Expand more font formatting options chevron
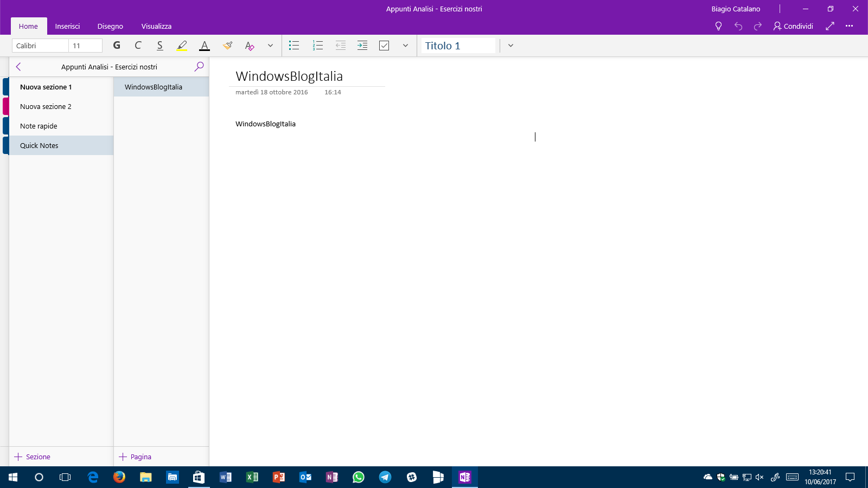This screenshot has height=488, width=868. pyautogui.click(x=270, y=46)
